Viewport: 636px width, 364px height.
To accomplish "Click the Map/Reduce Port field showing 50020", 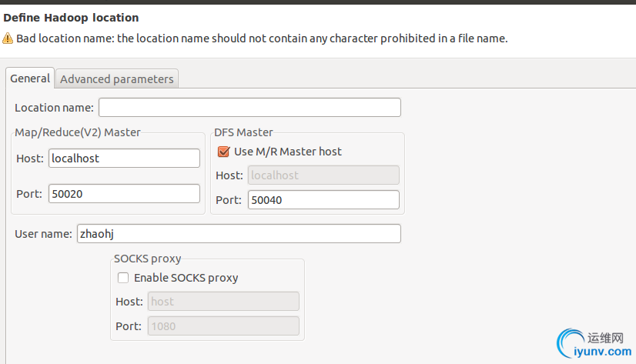I will [x=124, y=194].
